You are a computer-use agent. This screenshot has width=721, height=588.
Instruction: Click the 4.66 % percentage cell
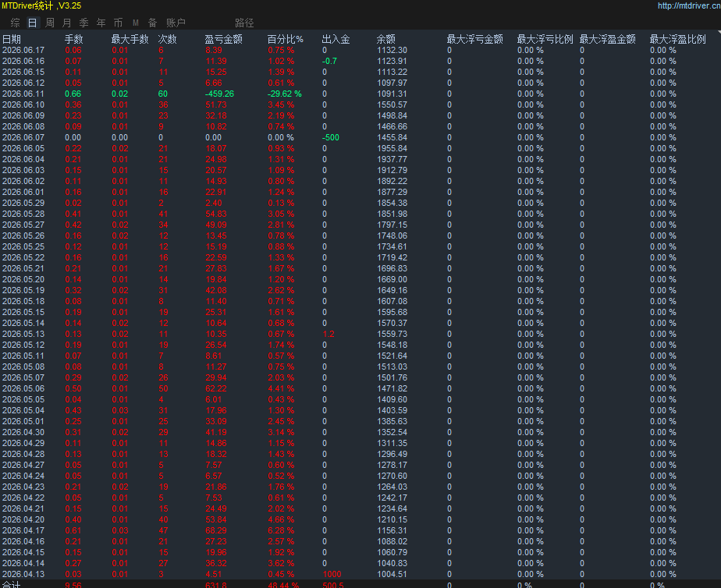tap(281, 519)
